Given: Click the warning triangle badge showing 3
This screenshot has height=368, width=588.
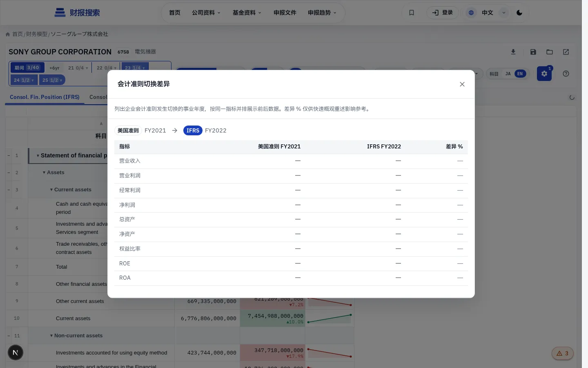Looking at the screenshot, I should (x=563, y=353).
